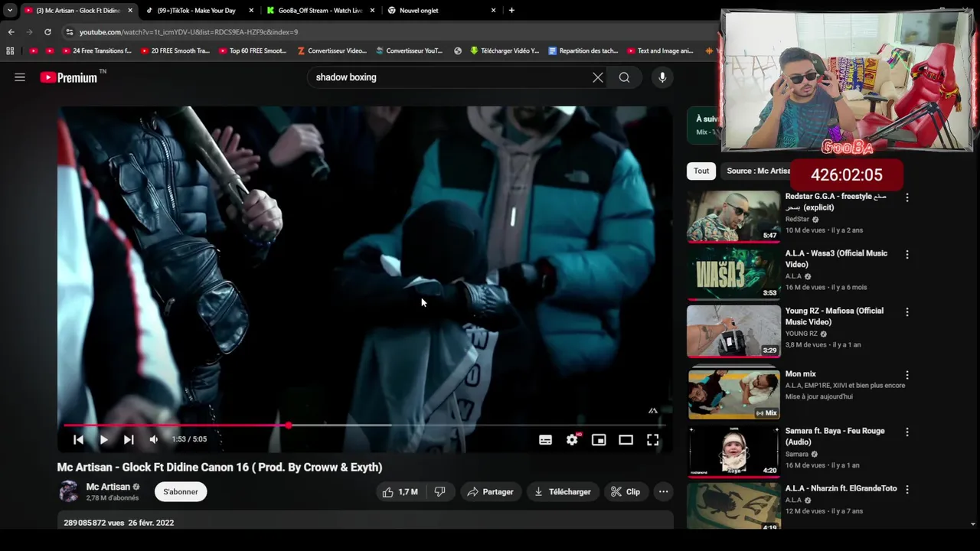
Task: Select the Source : Mc Artisan chip
Action: pyautogui.click(x=758, y=171)
